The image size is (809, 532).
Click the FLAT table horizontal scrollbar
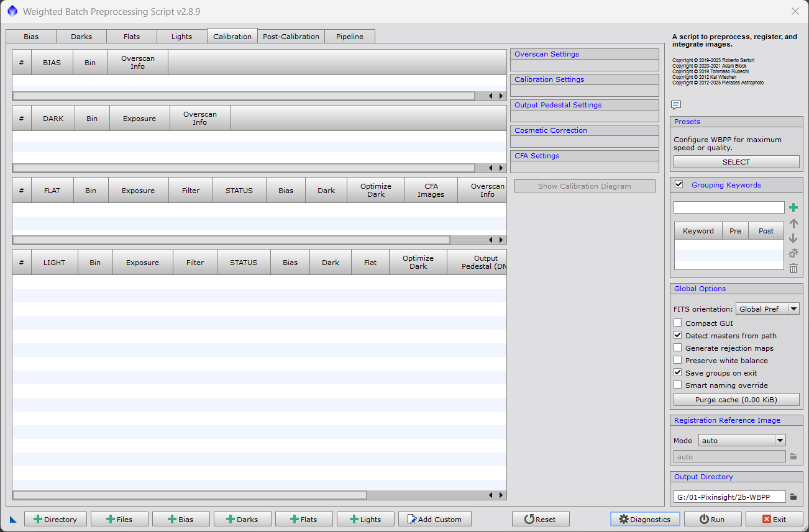[x=231, y=240]
